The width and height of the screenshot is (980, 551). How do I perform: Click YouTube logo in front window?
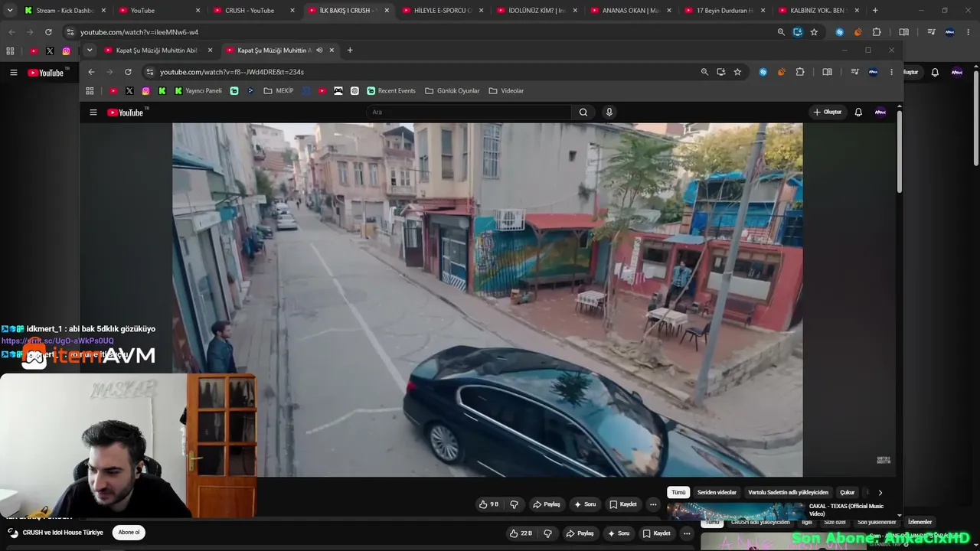click(126, 112)
